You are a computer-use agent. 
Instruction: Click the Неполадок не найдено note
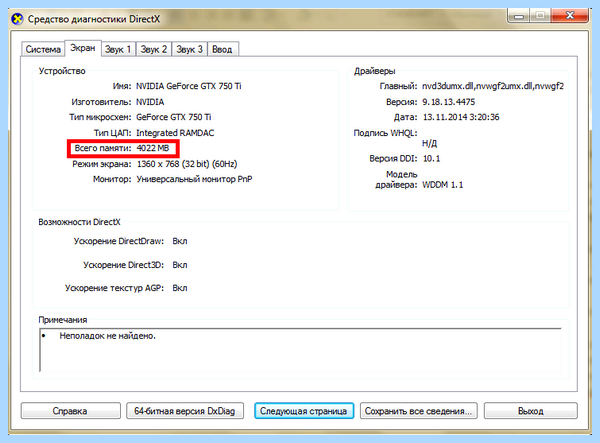point(108,336)
